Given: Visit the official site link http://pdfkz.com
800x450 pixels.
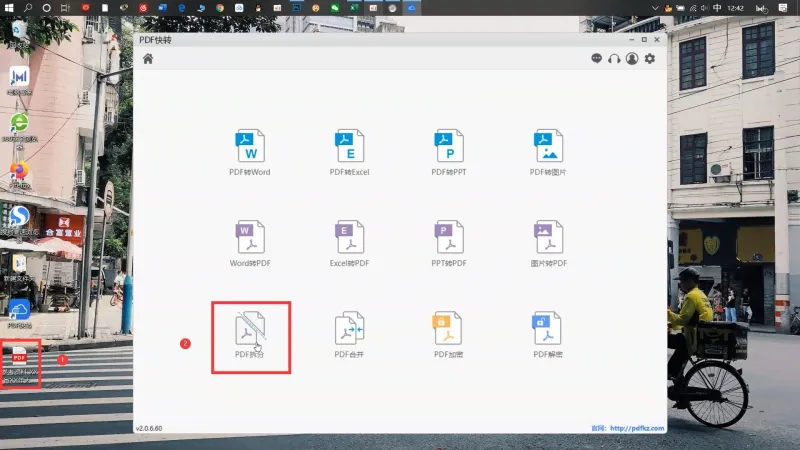Looking at the screenshot, I should click(x=637, y=428).
